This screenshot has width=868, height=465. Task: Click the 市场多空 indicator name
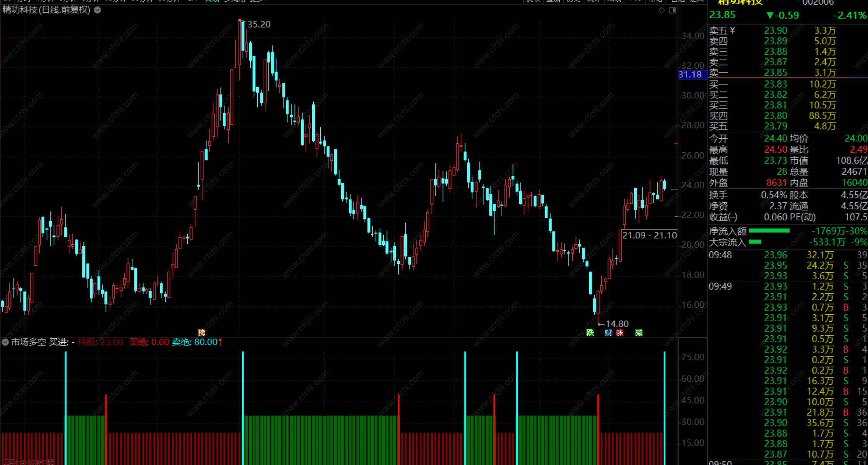28,342
